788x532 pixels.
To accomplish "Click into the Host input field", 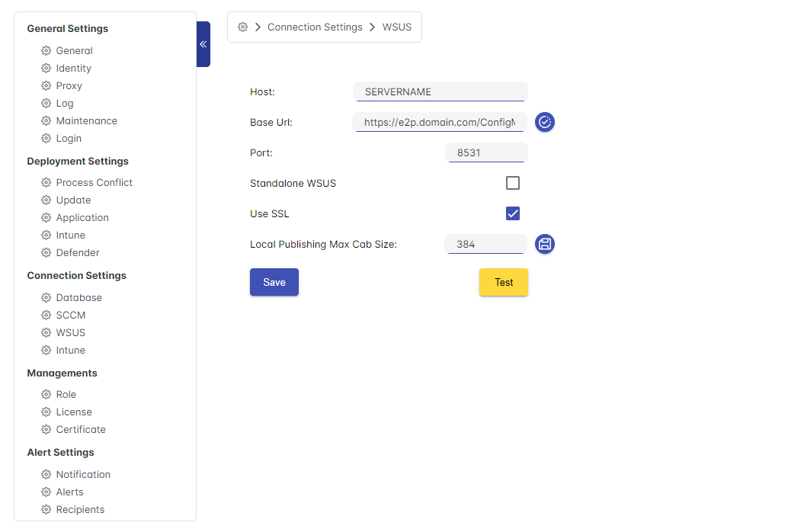I will (x=440, y=91).
